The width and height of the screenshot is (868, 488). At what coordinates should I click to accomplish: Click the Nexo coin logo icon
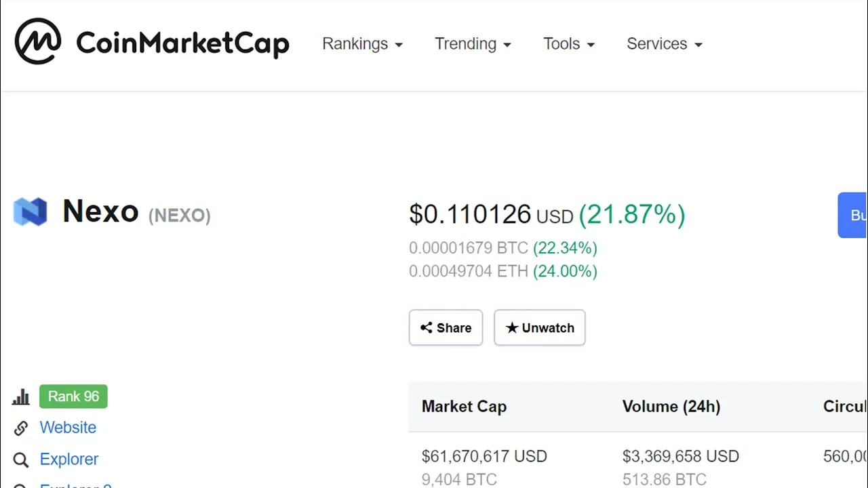(31, 212)
